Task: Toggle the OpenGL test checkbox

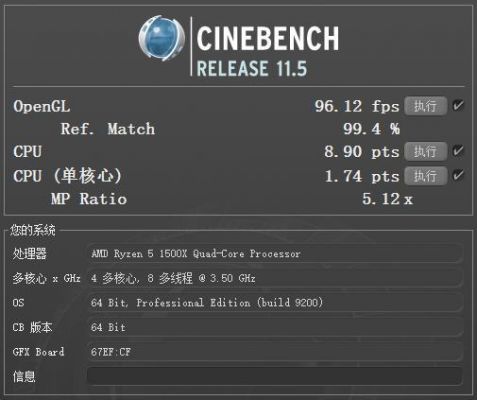Action: pyautogui.click(x=458, y=106)
